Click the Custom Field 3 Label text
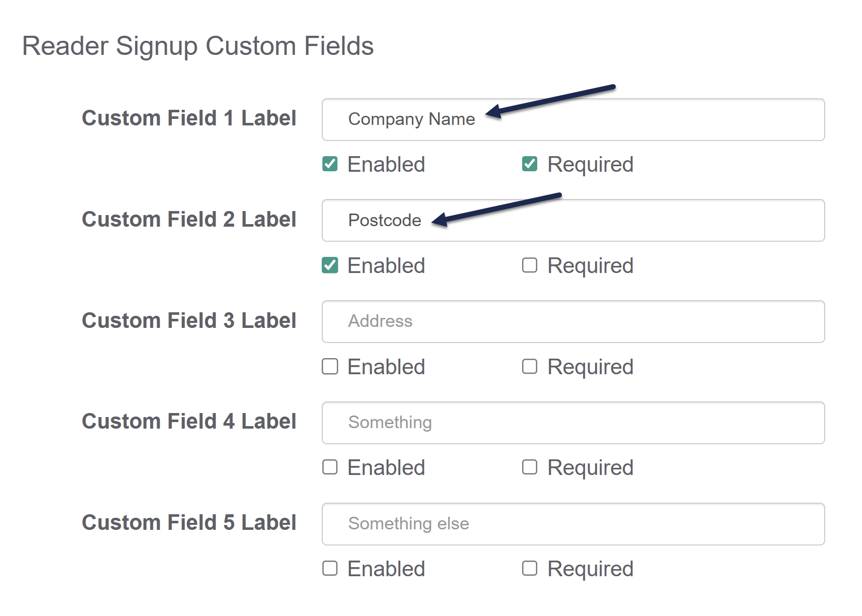This screenshot has width=862, height=616. 189,321
